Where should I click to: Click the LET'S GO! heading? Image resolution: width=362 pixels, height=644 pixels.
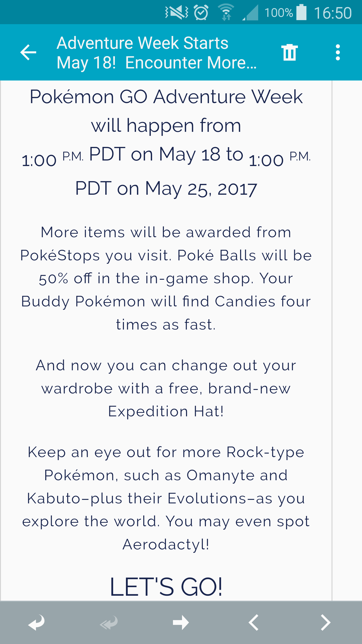[x=166, y=587]
